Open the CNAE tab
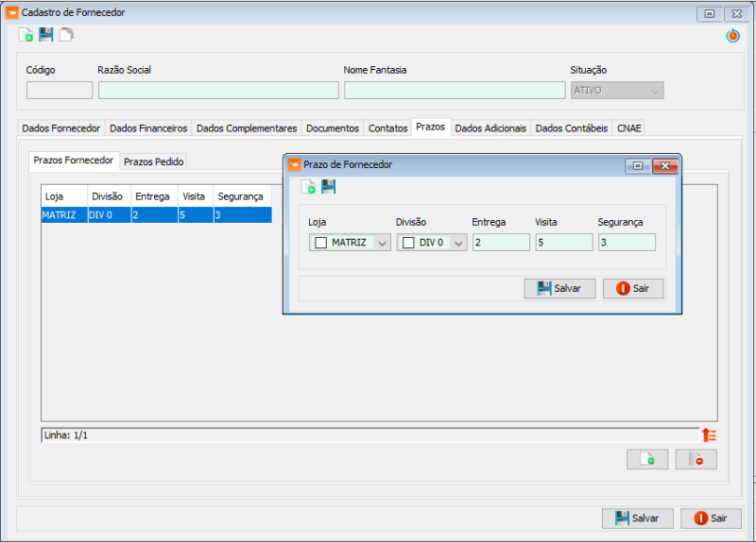This screenshot has height=542, width=756. click(628, 128)
